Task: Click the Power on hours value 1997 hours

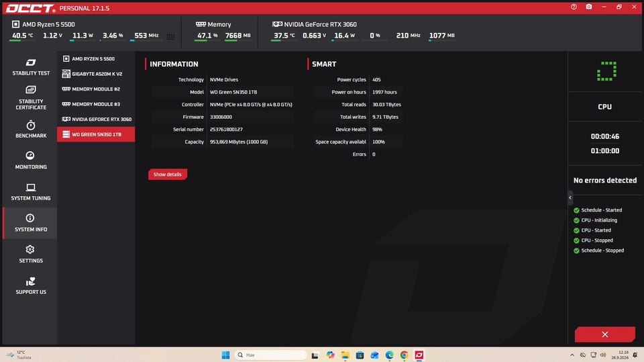Action: tap(384, 92)
